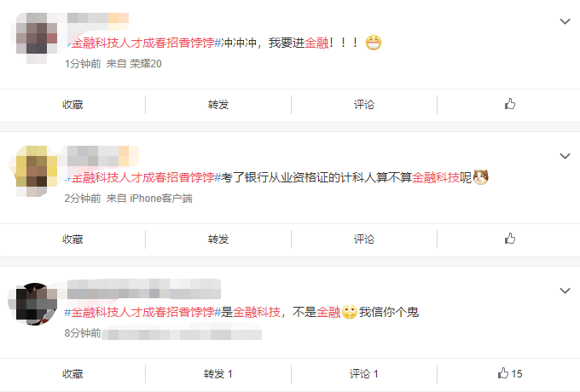The width and height of the screenshot is (580, 392).
Task: Open the second poster's yellow avatar
Action: pos(34,170)
